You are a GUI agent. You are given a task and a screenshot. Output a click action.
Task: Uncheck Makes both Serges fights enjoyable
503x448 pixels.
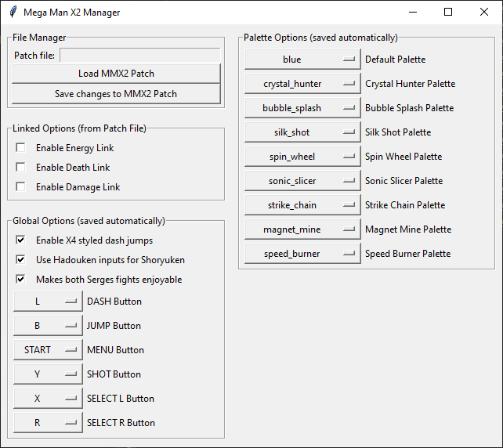pyautogui.click(x=20, y=279)
